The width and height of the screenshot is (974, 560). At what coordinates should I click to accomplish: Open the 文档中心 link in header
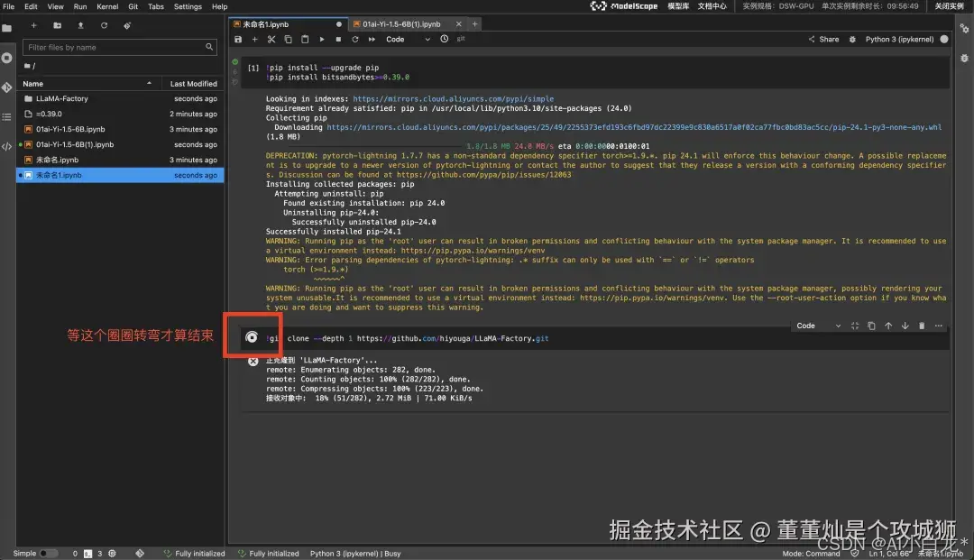[712, 6]
